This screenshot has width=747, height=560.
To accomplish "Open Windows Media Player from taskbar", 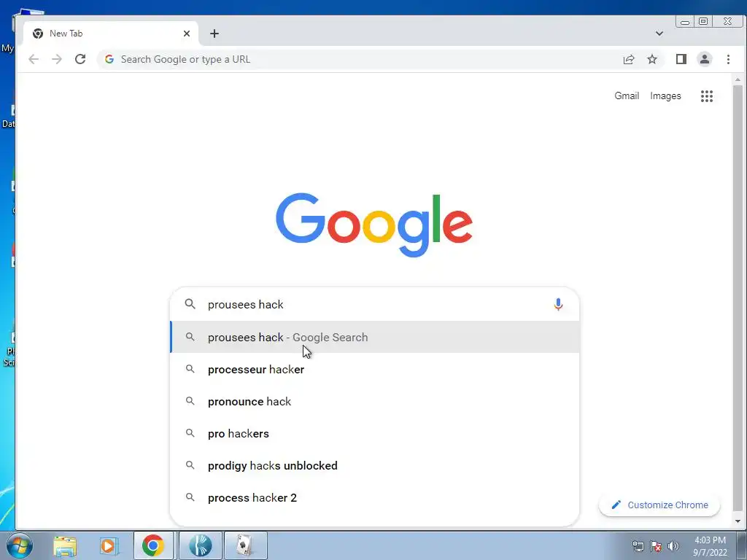I will pos(109,545).
